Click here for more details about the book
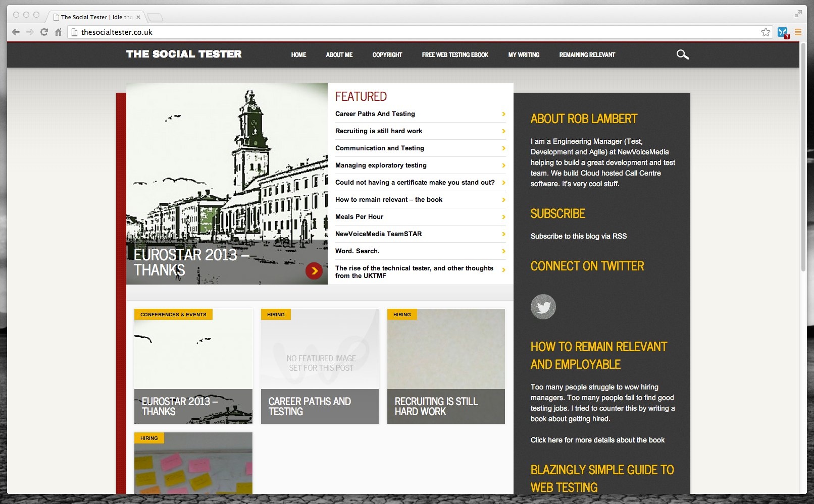 (x=597, y=440)
